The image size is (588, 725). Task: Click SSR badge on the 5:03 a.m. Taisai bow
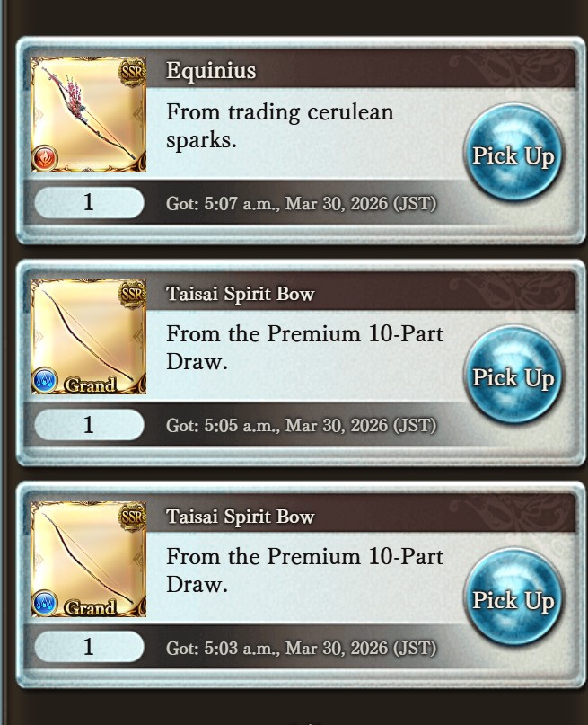[133, 516]
